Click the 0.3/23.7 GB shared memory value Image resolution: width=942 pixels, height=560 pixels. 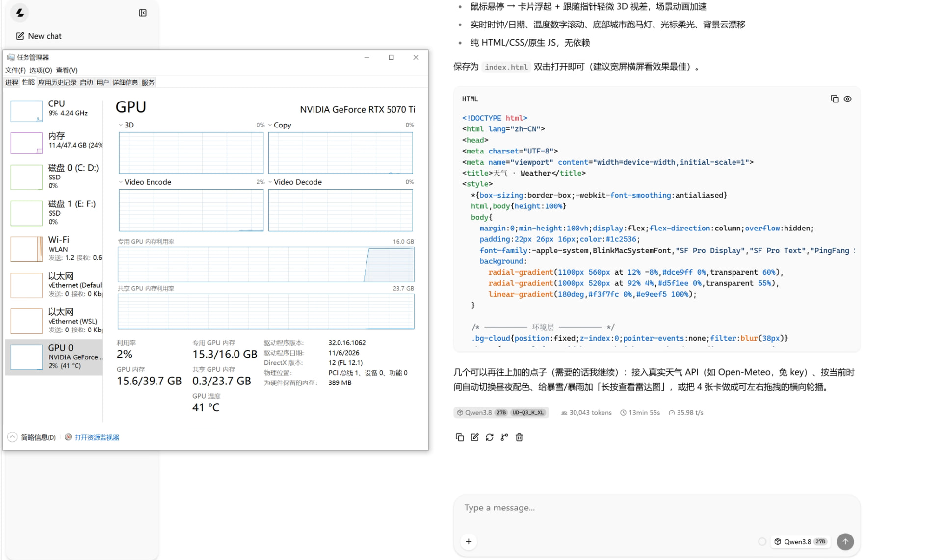[x=222, y=381]
